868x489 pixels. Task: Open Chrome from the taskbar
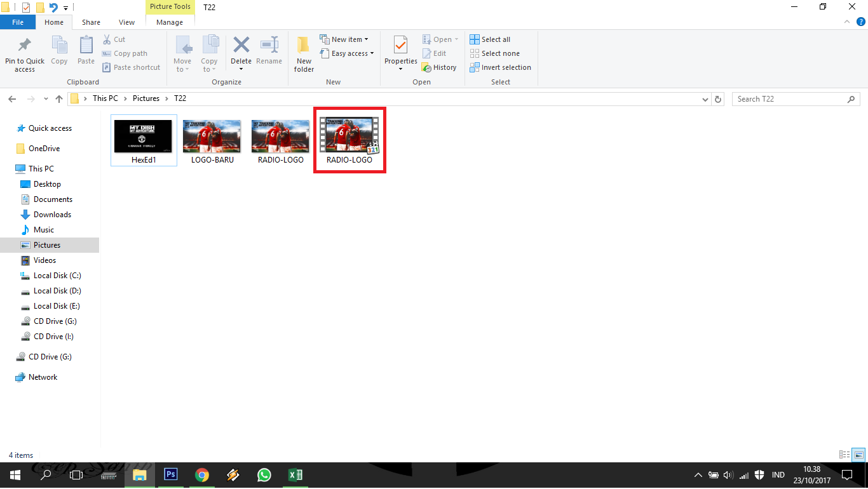202,474
